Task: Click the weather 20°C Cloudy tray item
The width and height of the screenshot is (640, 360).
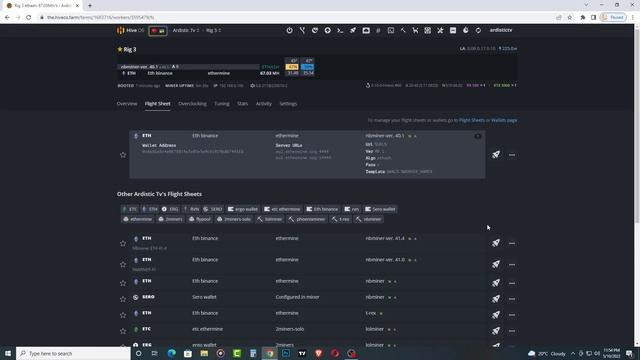Action: point(547,353)
